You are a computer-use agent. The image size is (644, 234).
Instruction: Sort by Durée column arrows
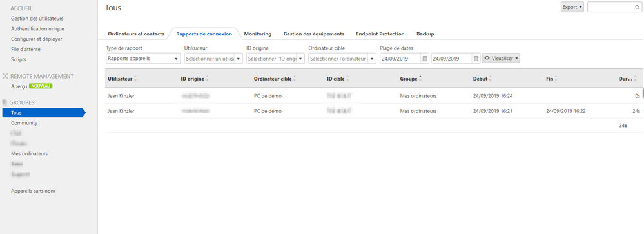pyautogui.click(x=636, y=79)
